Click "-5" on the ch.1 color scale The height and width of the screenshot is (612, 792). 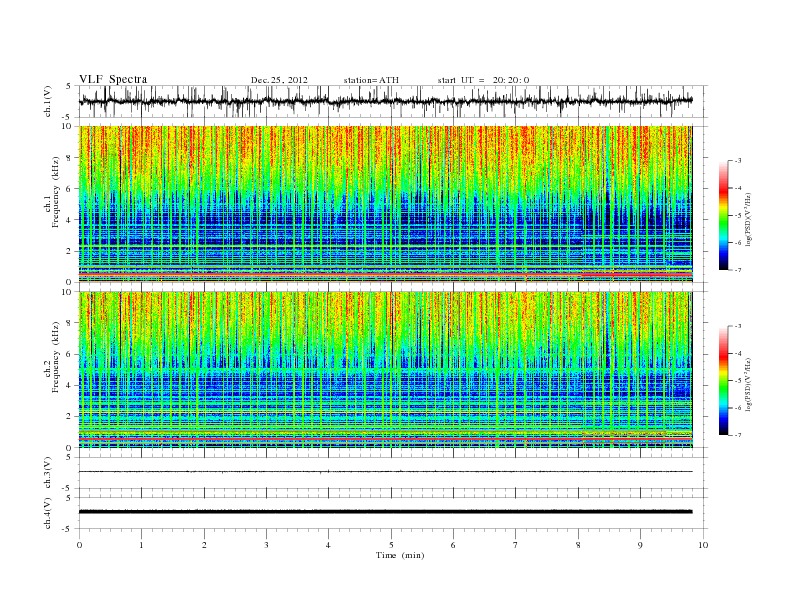(x=738, y=216)
